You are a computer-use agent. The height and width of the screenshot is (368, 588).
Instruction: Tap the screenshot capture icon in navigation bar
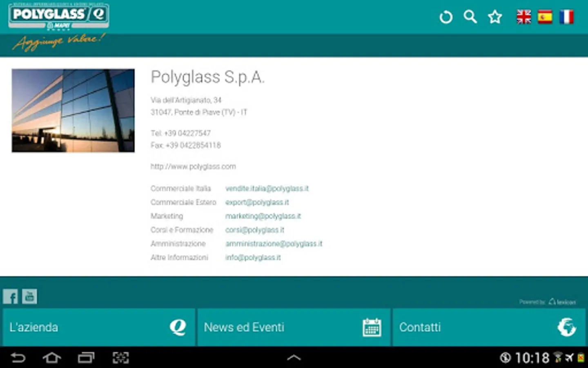120,358
